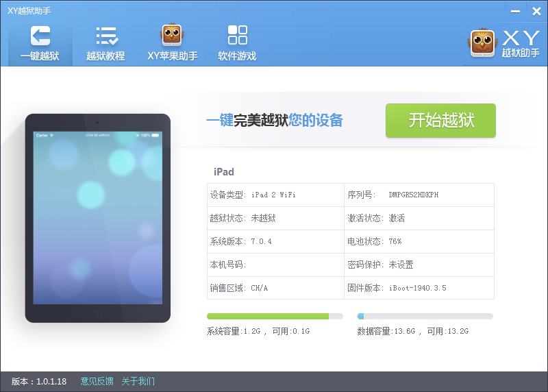Select the 激活状态: 激活 cell

coord(419,218)
